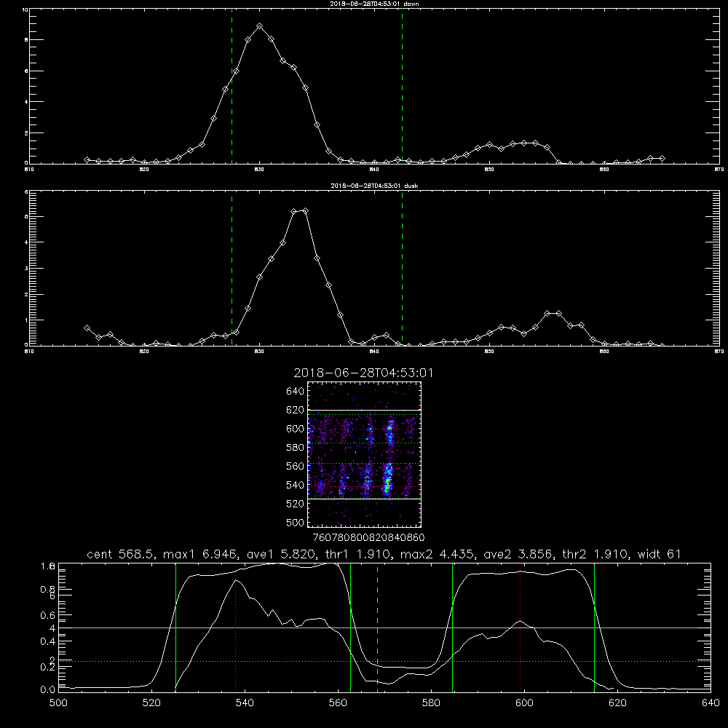
Task: Click the heatmap y-axis label 560
Action: click(295, 466)
